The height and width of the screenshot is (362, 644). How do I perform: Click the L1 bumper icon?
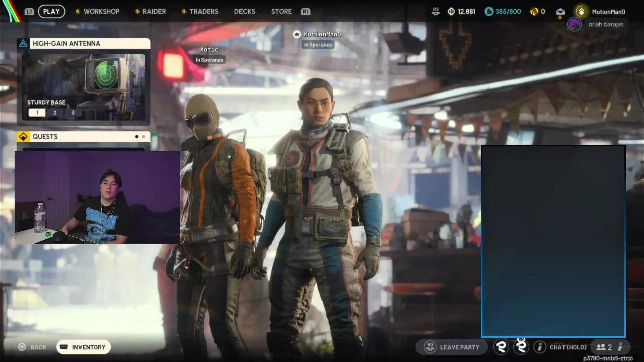[29, 11]
